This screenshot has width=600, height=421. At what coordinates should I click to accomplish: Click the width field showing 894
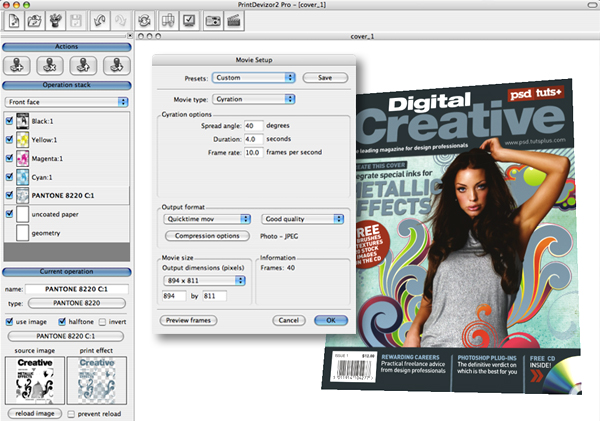(x=174, y=296)
